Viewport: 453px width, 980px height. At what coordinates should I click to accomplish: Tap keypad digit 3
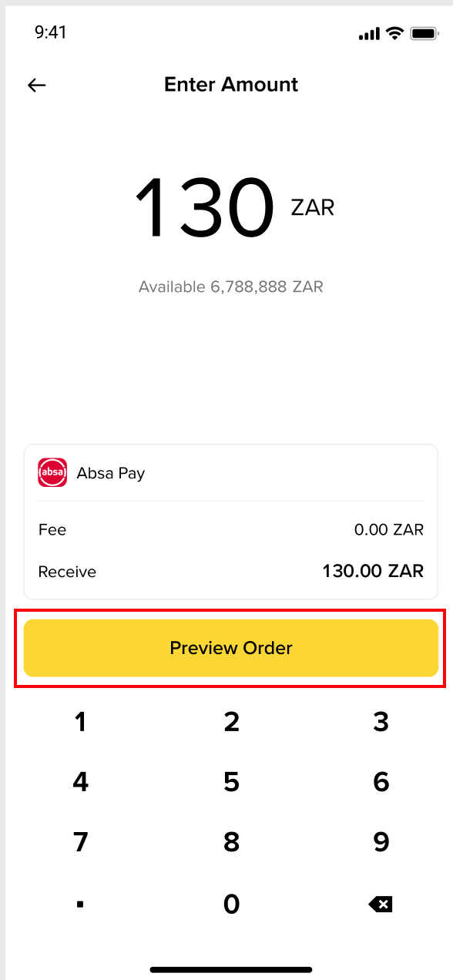(x=381, y=722)
